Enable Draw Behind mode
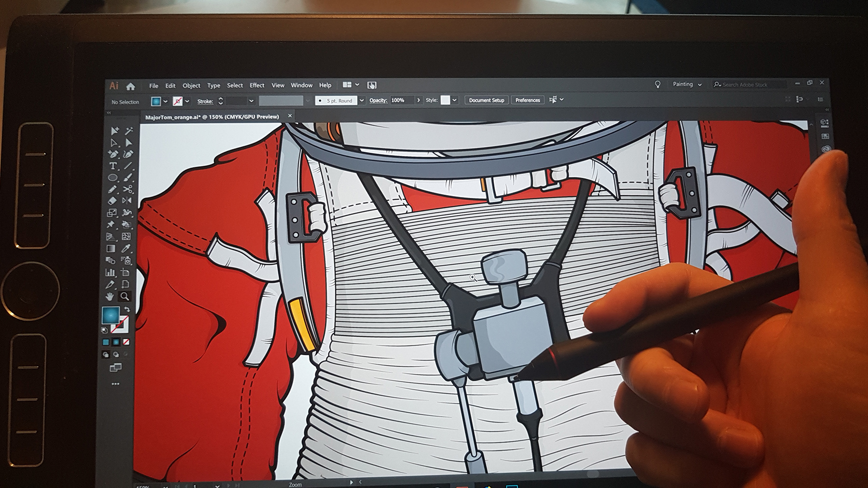Image resolution: width=868 pixels, height=488 pixels. pyautogui.click(x=116, y=355)
